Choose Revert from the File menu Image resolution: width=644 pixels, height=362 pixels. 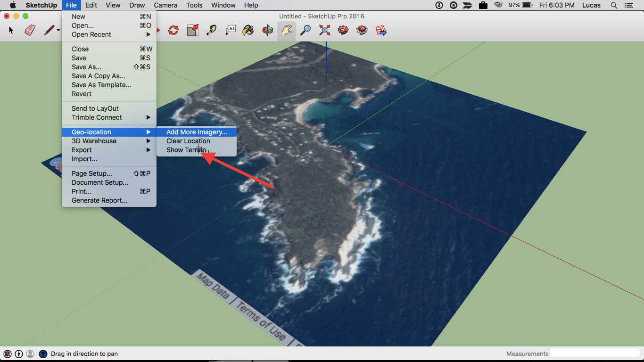point(109,94)
